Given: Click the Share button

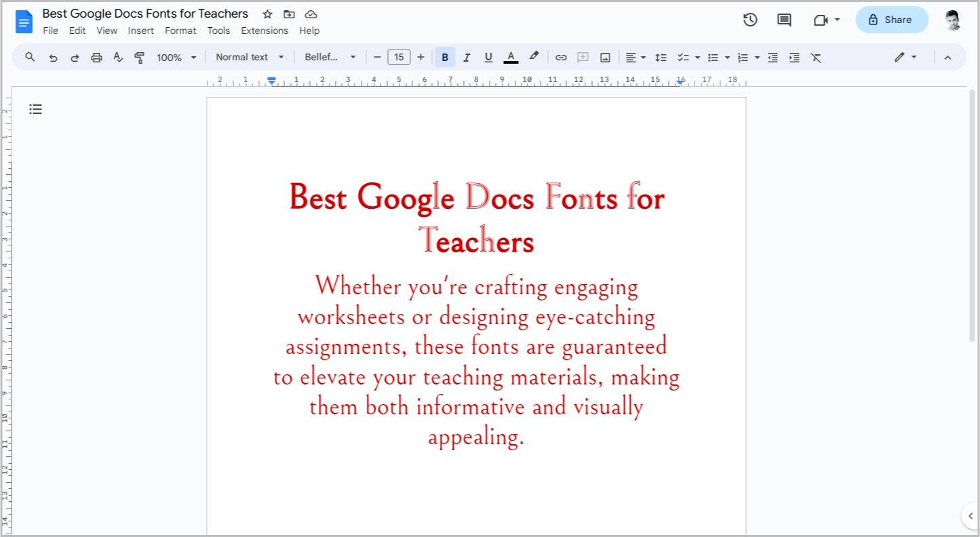Looking at the screenshot, I should [x=891, y=20].
